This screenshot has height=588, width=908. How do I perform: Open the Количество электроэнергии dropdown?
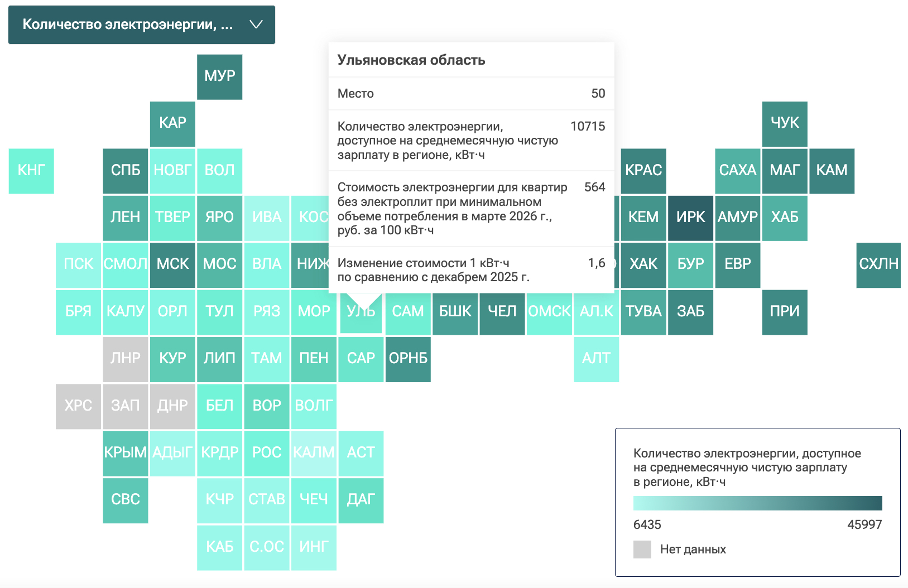(142, 25)
